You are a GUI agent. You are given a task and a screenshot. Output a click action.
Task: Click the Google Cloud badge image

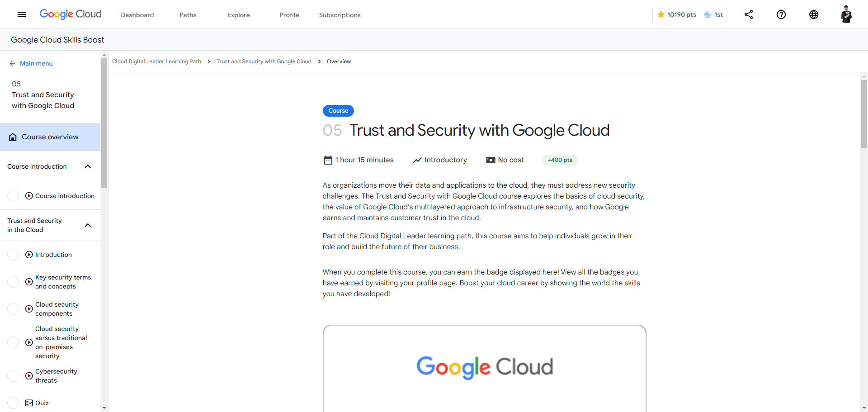tap(484, 367)
